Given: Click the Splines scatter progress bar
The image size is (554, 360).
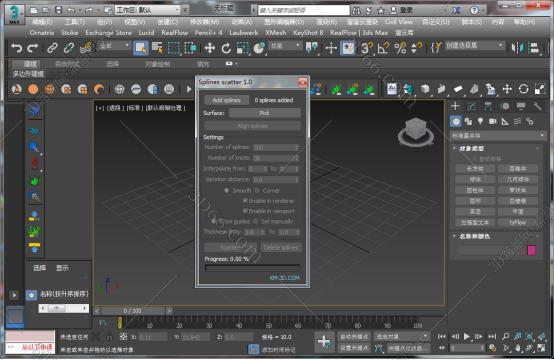Looking at the screenshot, I should pyautogui.click(x=252, y=268).
